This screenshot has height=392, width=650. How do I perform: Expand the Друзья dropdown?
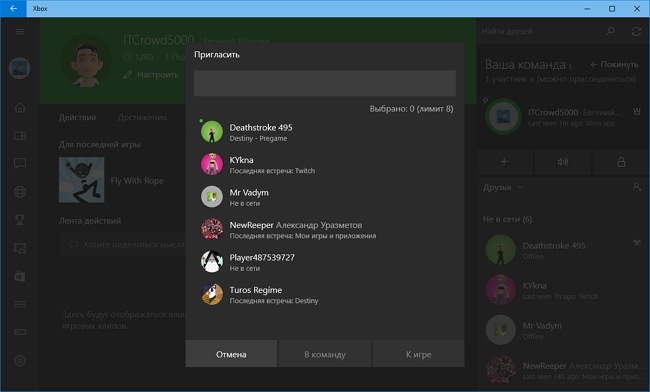tap(503, 187)
